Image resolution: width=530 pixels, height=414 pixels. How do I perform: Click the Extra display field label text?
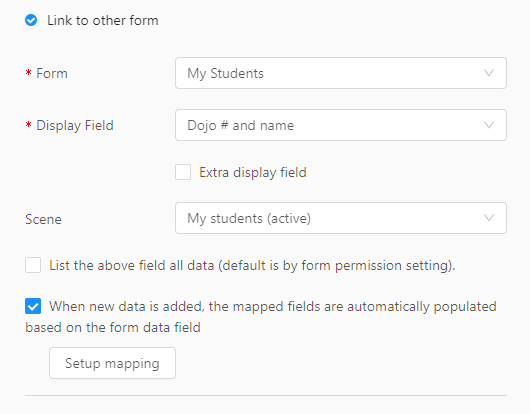click(253, 172)
